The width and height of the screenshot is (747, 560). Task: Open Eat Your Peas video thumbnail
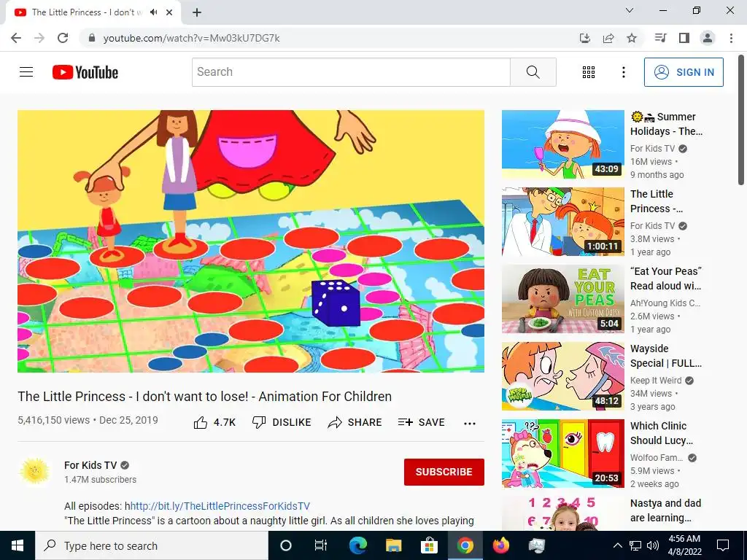562,299
